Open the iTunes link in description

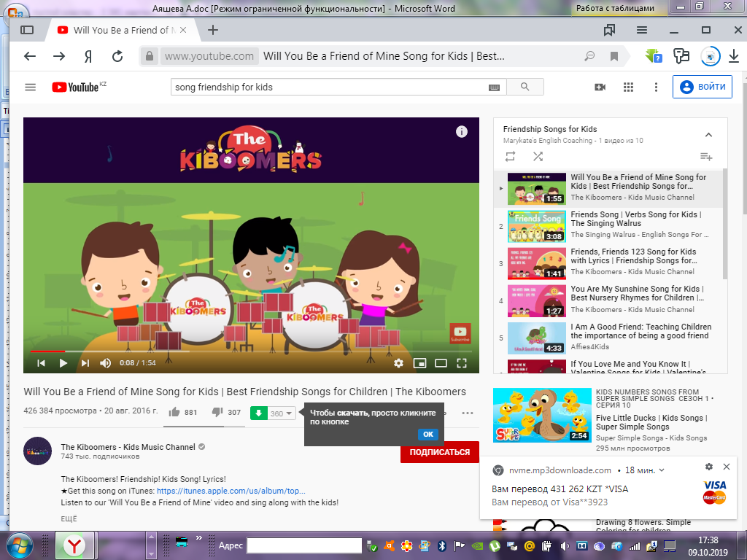point(231,491)
